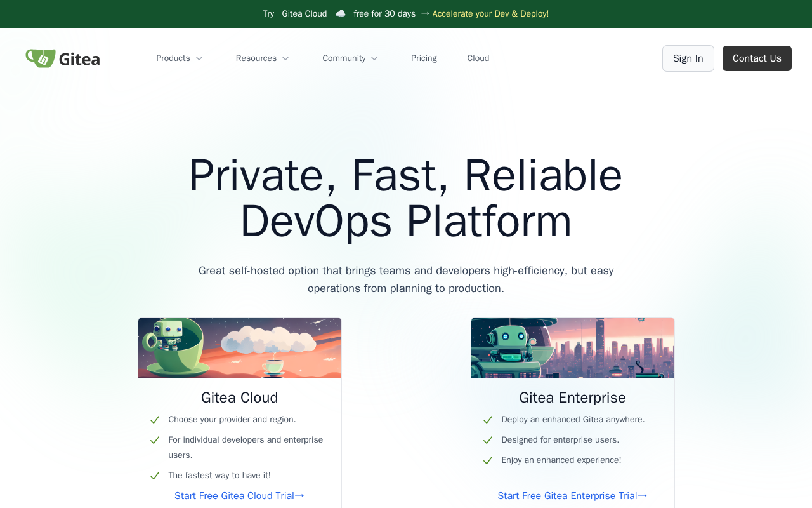
Task: Click 'Start Free Gitea Enterprise Trial' link
Action: [x=573, y=496]
